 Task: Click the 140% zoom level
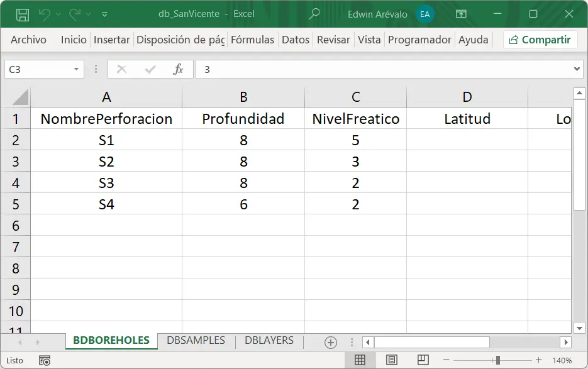pyautogui.click(x=562, y=360)
